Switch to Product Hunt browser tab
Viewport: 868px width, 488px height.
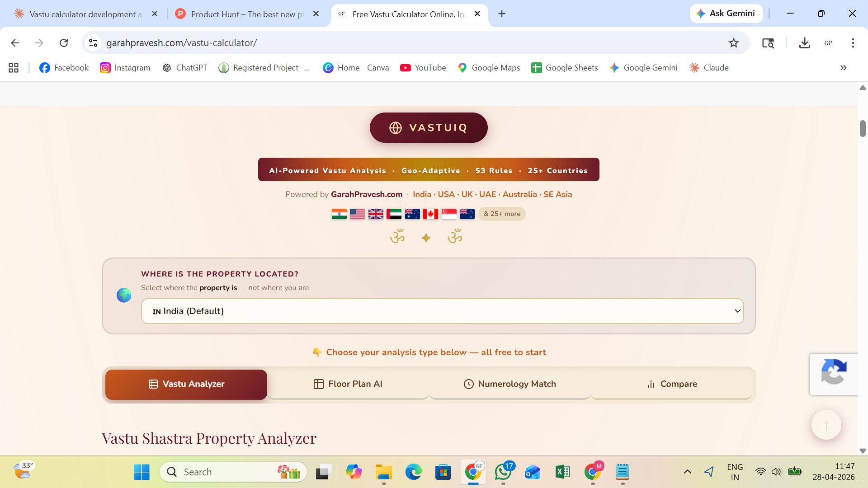coord(247,14)
